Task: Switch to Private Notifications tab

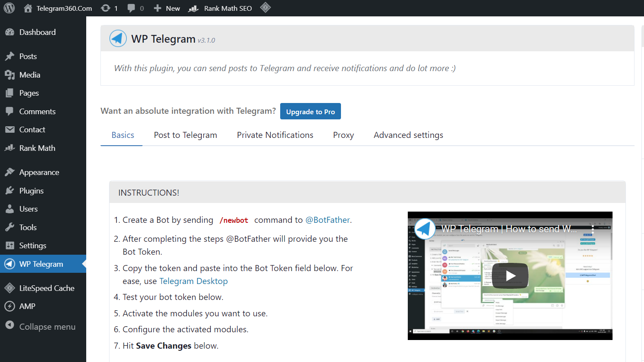Action: click(x=275, y=135)
